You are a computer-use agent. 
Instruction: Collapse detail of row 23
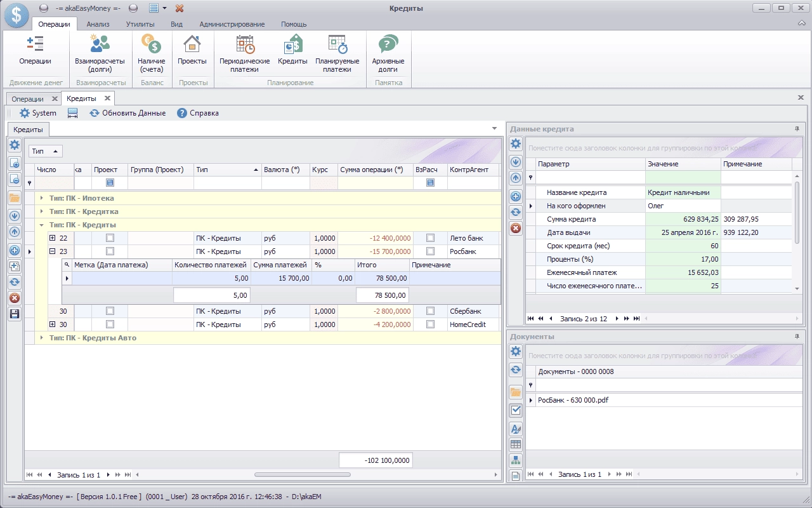53,251
